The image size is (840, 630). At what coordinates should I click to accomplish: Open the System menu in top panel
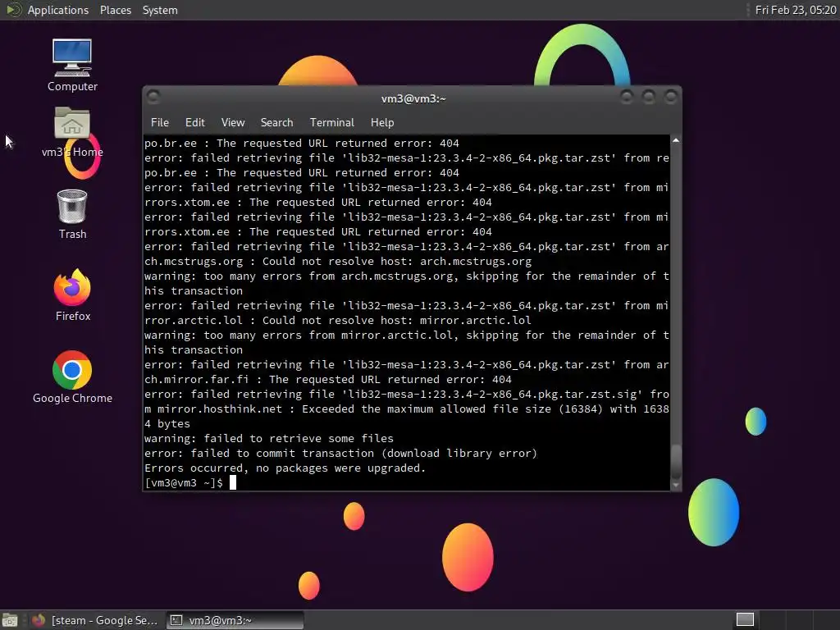(160, 10)
